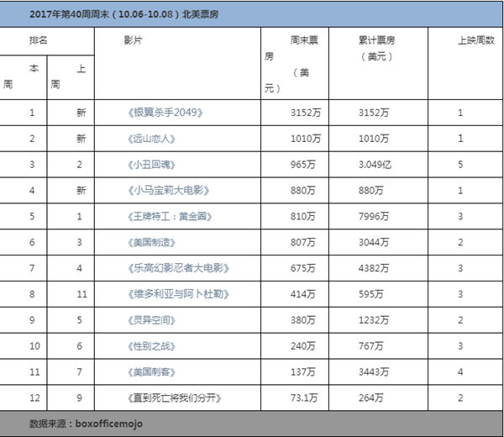Open the 《美国制造》 movie link
Viewport: 504px width, 437px height.
[152, 242]
